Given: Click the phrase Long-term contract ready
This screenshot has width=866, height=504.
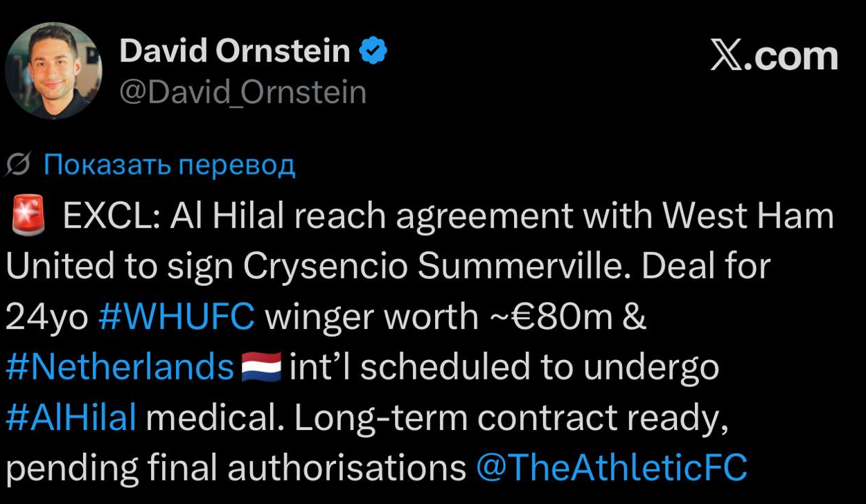Looking at the screenshot, I should tap(511, 418).
